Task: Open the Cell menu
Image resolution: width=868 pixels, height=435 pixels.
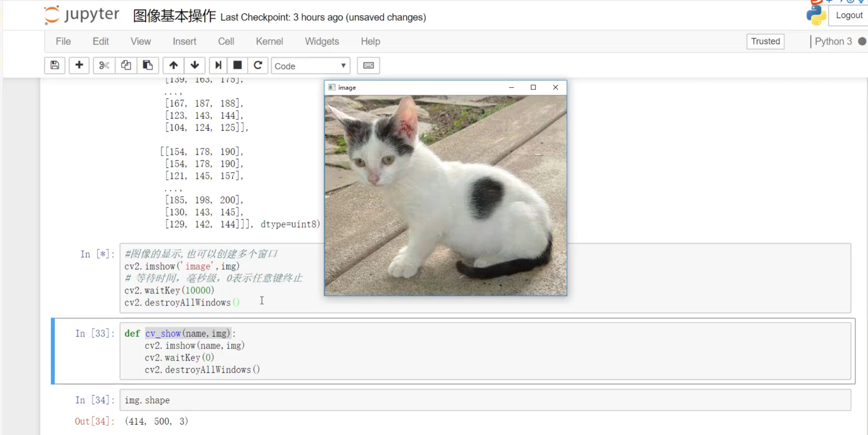Action: (x=226, y=41)
